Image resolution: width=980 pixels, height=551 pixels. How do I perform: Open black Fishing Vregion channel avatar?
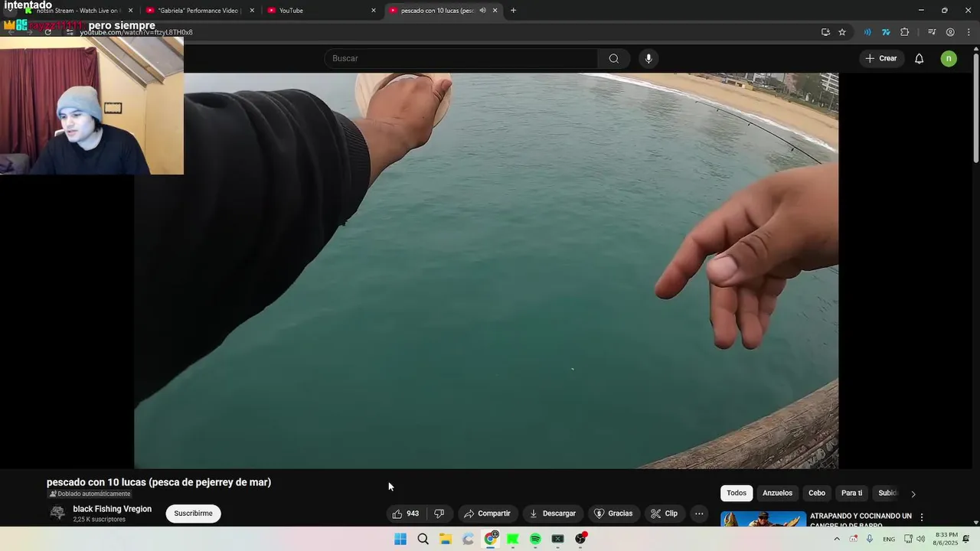[x=57, y=514]
